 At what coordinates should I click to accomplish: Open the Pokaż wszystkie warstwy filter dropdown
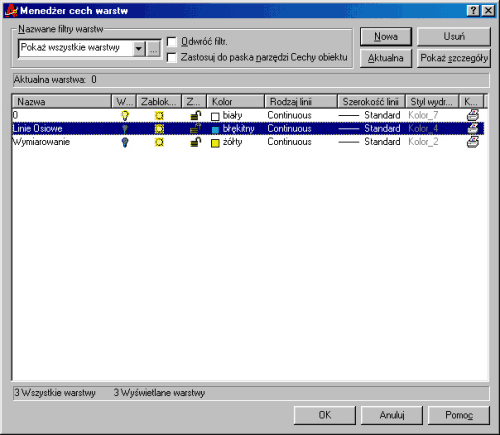(139, 49)
